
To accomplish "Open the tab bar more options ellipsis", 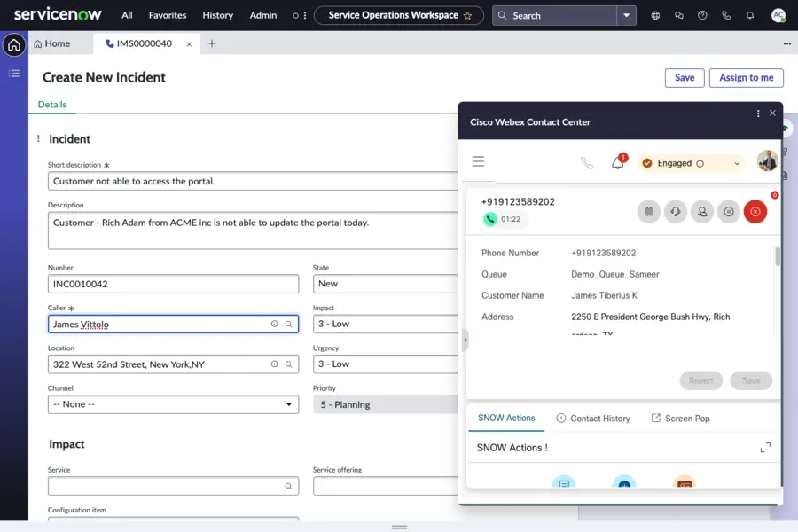I will click(x=786, y=43).
